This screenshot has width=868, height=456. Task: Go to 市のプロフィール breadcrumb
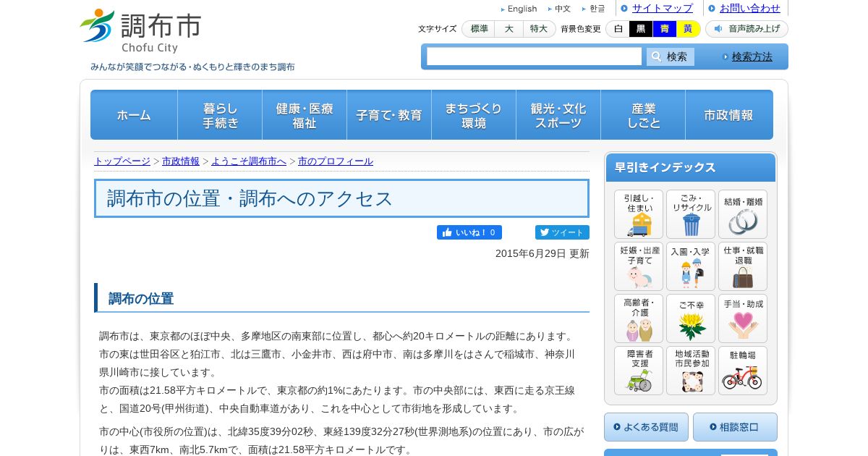pos(336,161)
